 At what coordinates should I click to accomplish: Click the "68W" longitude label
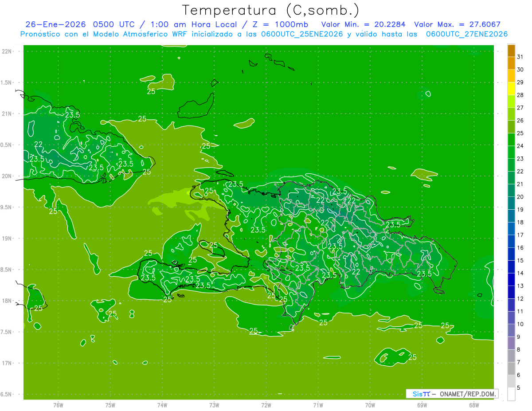tap(474, 405)
